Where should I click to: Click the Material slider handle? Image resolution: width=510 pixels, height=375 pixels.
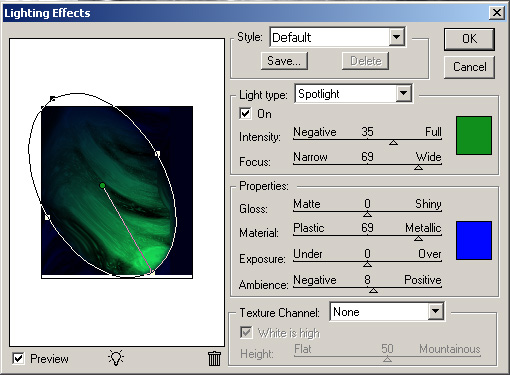418,238
